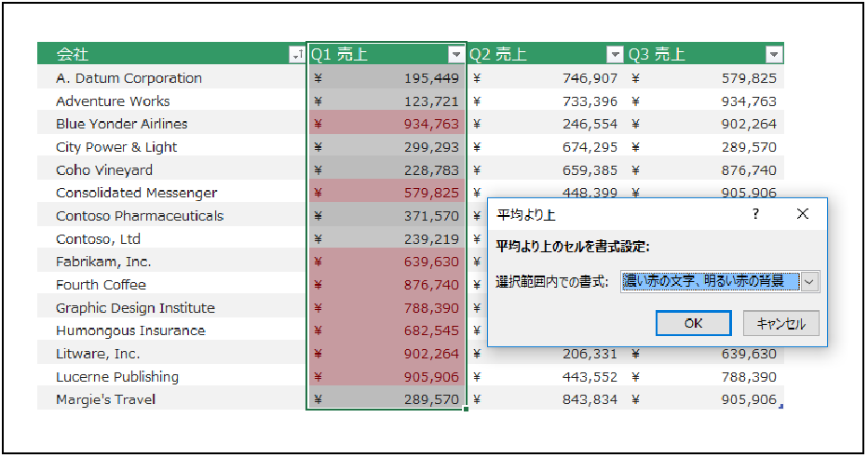Select the Fabrikam, Inc. cell
This screenshot has height=458, width=868.
point(171,262)
